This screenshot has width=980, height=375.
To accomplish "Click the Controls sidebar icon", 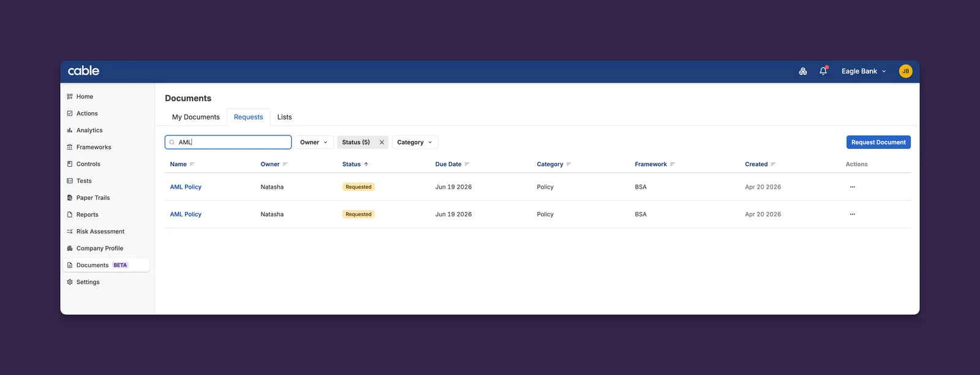I will tap(70, 164).
